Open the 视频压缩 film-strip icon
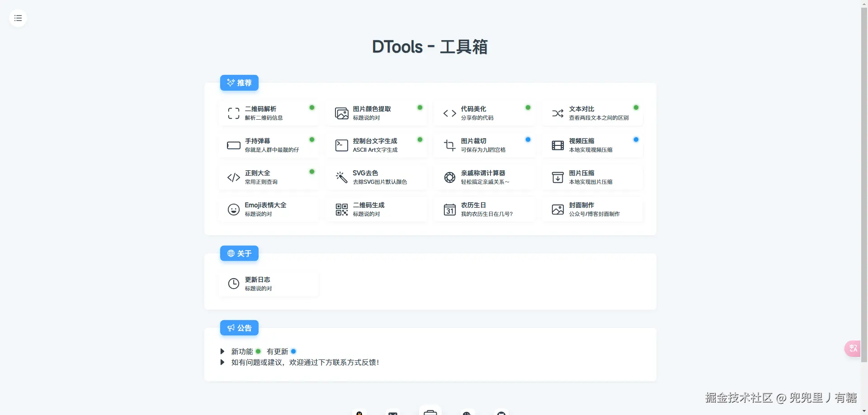868x415 pixels. (558, 145)
